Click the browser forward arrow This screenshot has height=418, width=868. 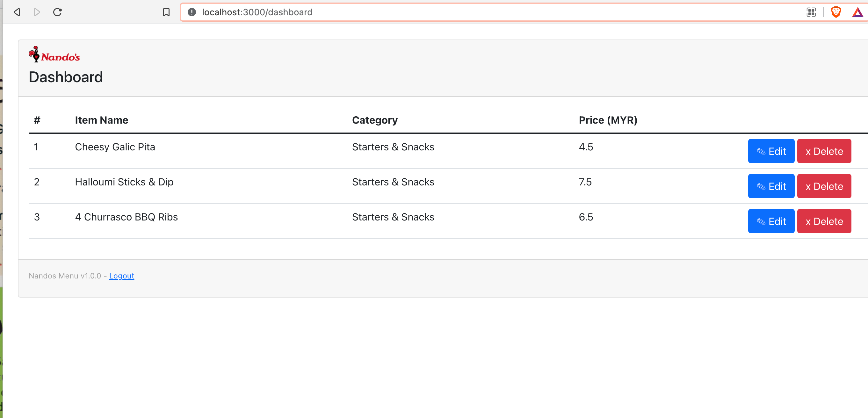click(x=37, y=12)
